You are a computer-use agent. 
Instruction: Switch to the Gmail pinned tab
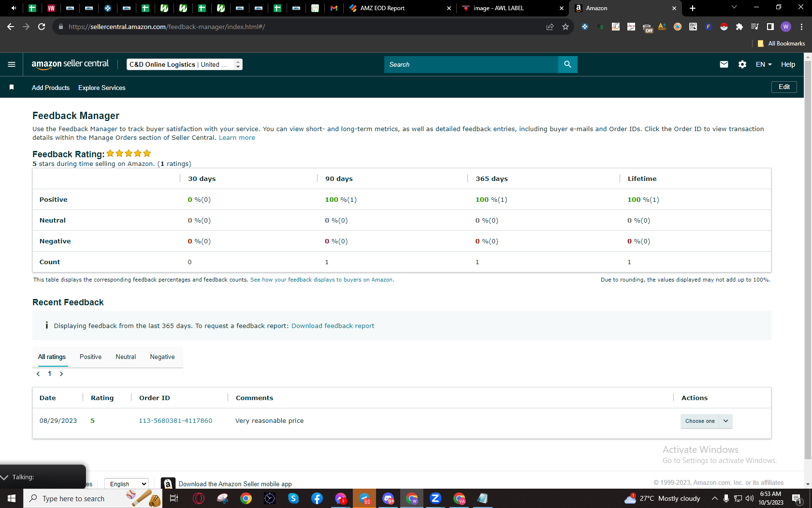coord(334,8)
